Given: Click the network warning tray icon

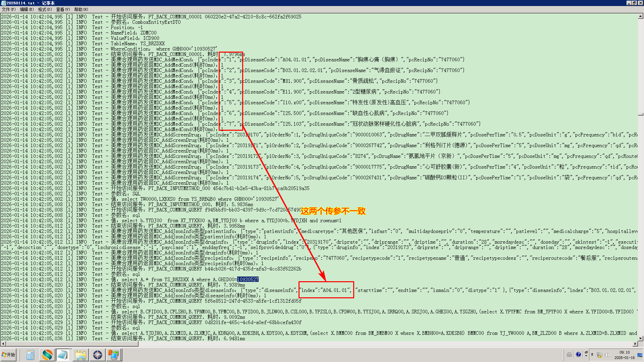Looking at the screenshot, I should tap(599, 355).
